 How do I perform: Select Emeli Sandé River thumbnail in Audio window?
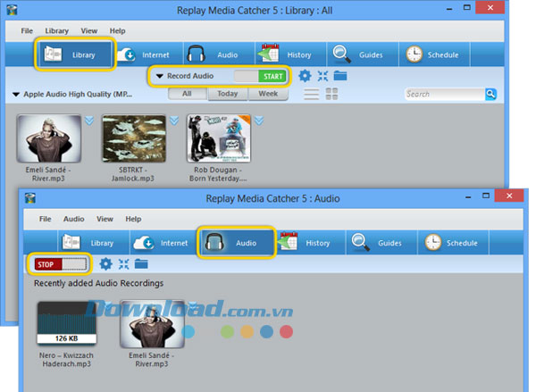(152, 324)
